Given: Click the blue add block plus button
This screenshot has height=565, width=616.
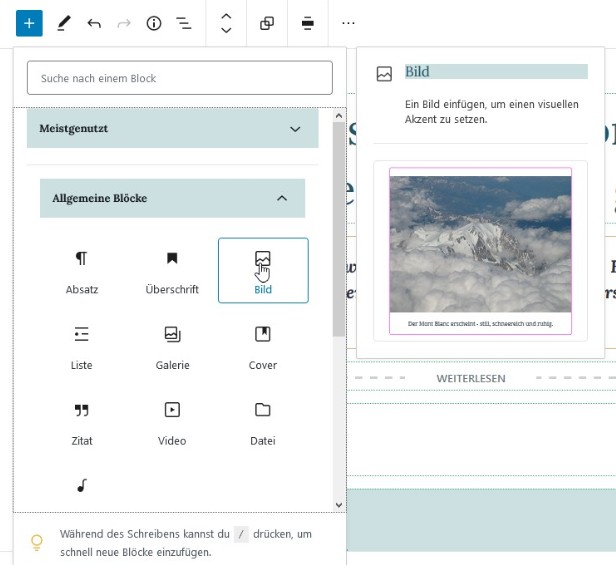Looking at the screenshot, I should coord(29,23).
